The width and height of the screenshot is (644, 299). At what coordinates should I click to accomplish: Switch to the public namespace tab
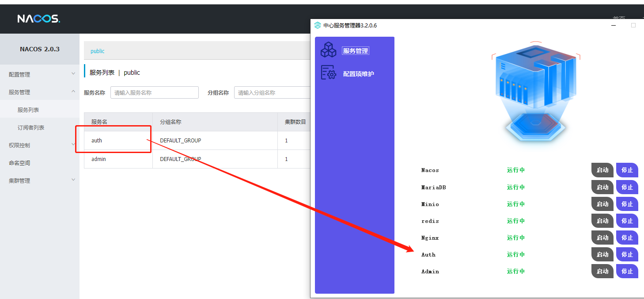[97, 51]
